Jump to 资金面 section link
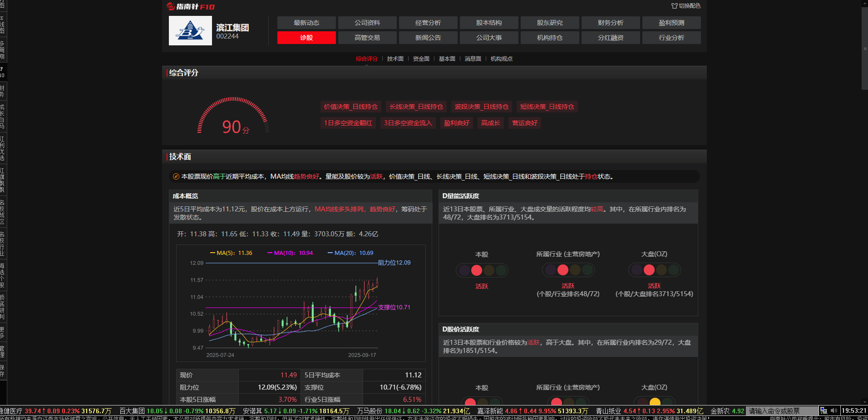Image resolution: width=868 pixels, height=420 pixels. 421,59
